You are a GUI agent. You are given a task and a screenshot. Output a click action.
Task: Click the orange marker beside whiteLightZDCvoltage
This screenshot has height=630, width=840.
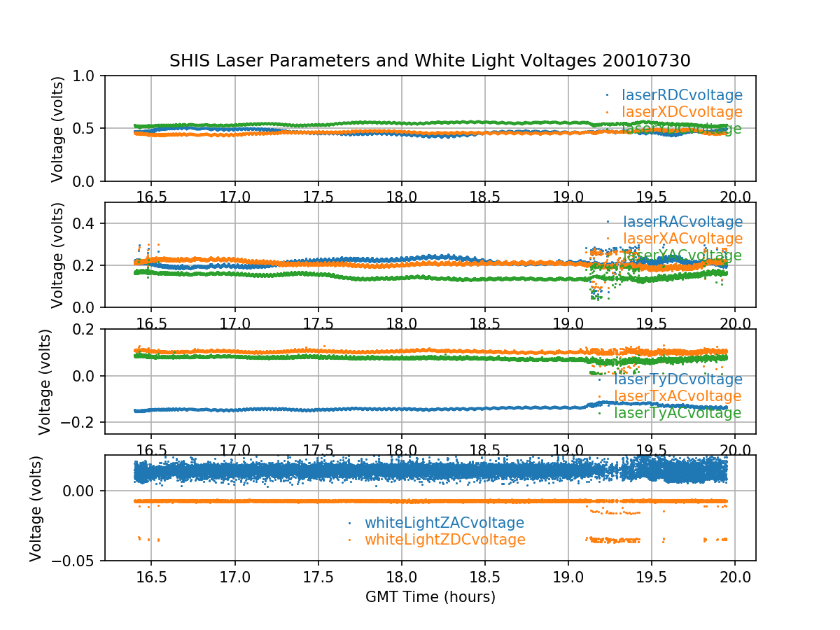tap(350, 540)
